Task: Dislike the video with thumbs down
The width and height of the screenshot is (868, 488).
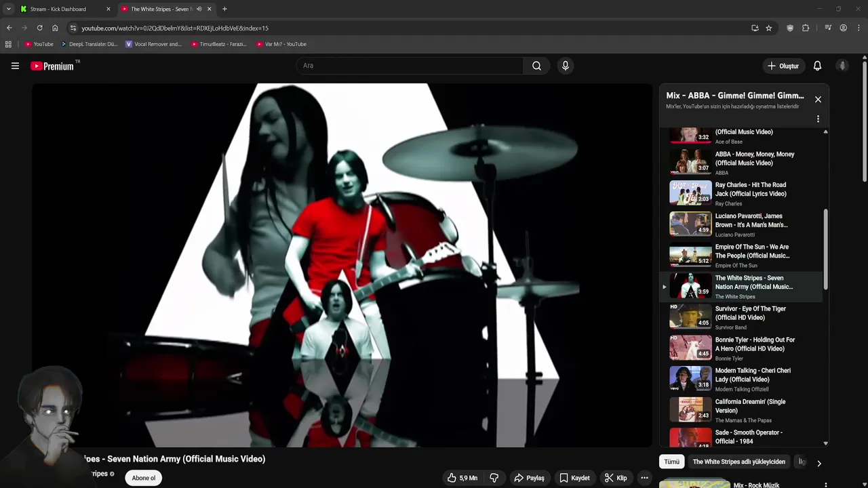Action: click(494, 478)
